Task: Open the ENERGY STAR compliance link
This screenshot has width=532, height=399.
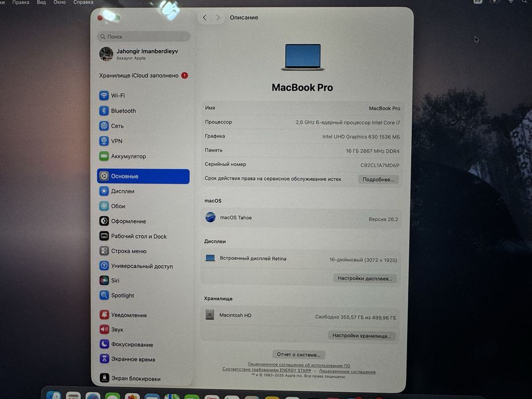Action: point(267,370)
